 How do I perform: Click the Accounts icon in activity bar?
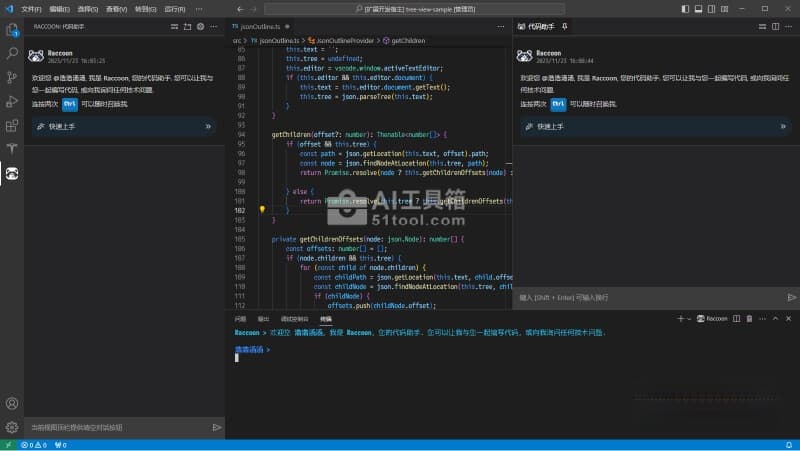12,404
